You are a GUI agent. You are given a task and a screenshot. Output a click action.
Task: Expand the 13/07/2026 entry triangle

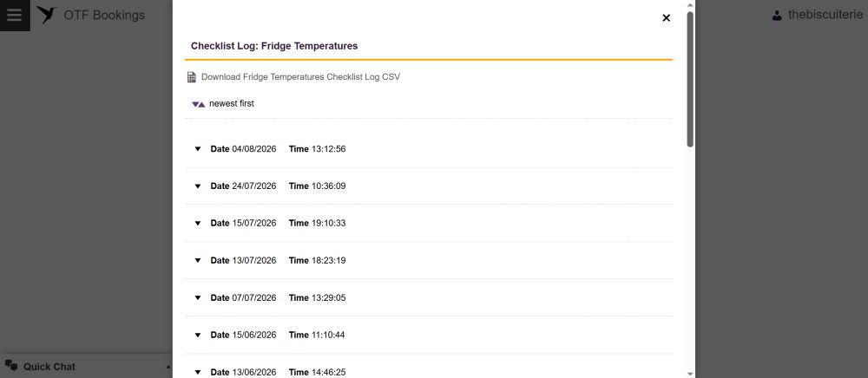coord(198,260)
